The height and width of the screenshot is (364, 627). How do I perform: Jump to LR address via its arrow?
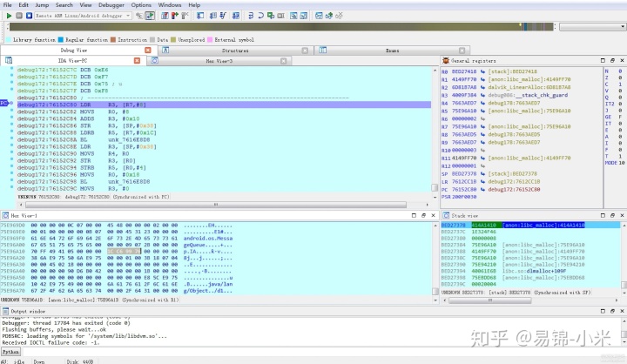point(482,182)
